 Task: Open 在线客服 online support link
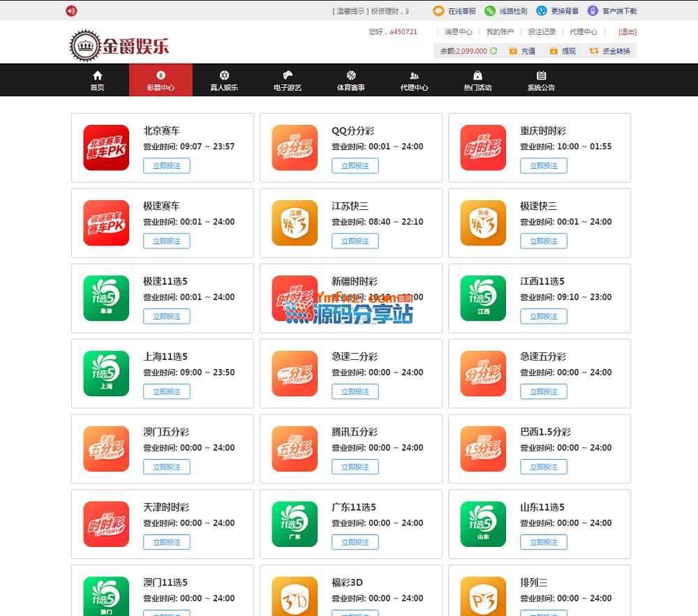[455, 11]
